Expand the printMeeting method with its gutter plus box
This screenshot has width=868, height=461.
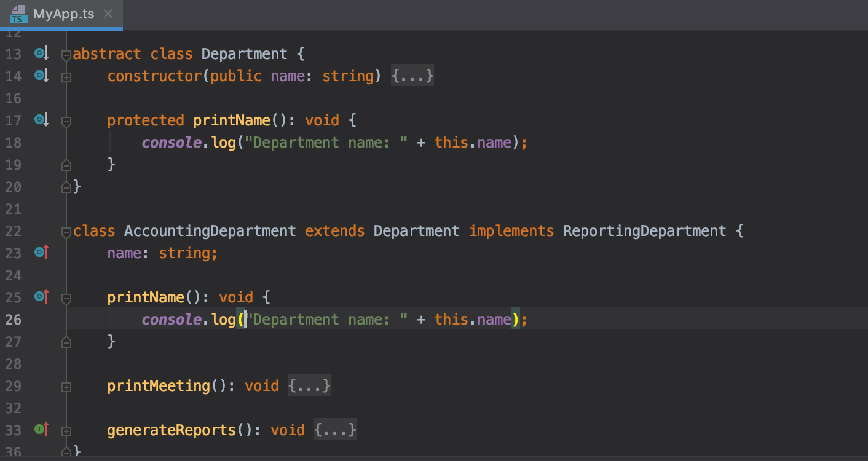pyautogui.click(x=66, y=386)
